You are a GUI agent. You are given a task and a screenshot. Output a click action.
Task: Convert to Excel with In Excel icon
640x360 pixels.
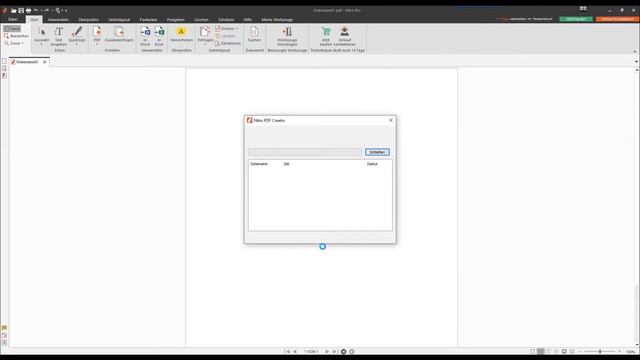point(159,36)
